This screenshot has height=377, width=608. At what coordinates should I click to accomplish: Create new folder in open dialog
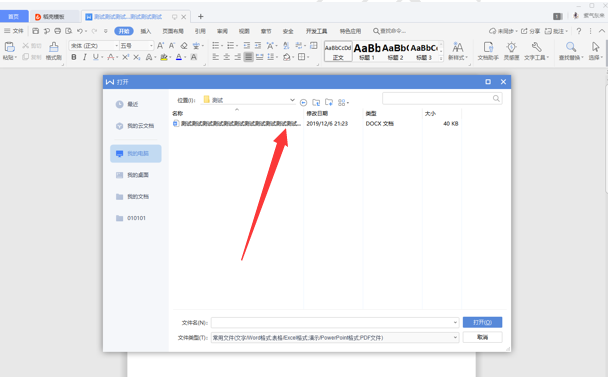[x=329, y=102]
